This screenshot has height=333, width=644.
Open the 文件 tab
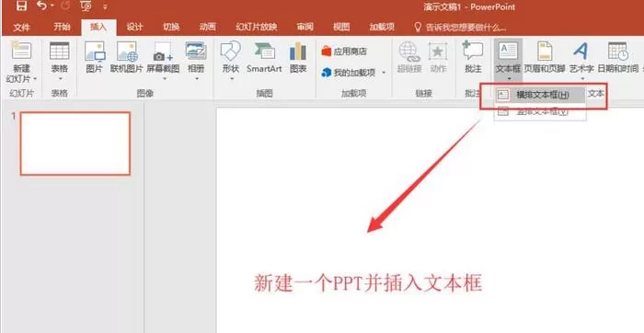pyautogui.click(x=21, y=27)
